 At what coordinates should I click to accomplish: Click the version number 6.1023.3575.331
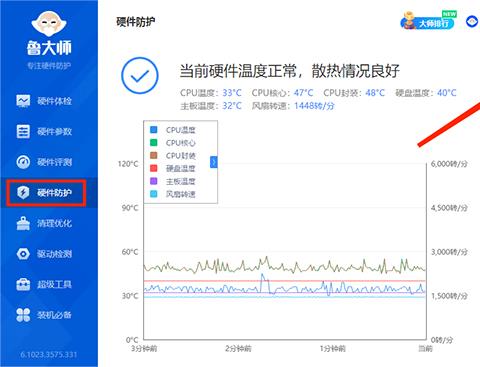[49, 354]
